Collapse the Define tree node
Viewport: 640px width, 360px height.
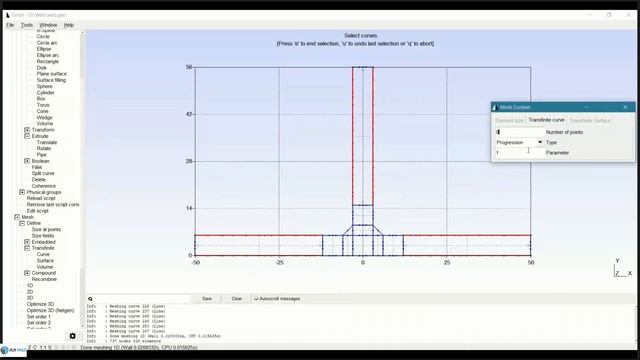[x=22, y=223]
